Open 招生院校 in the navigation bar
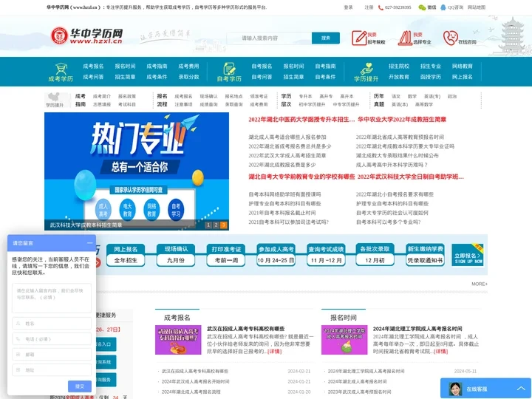The image size is (532, 399). click(x=399, y=66)
